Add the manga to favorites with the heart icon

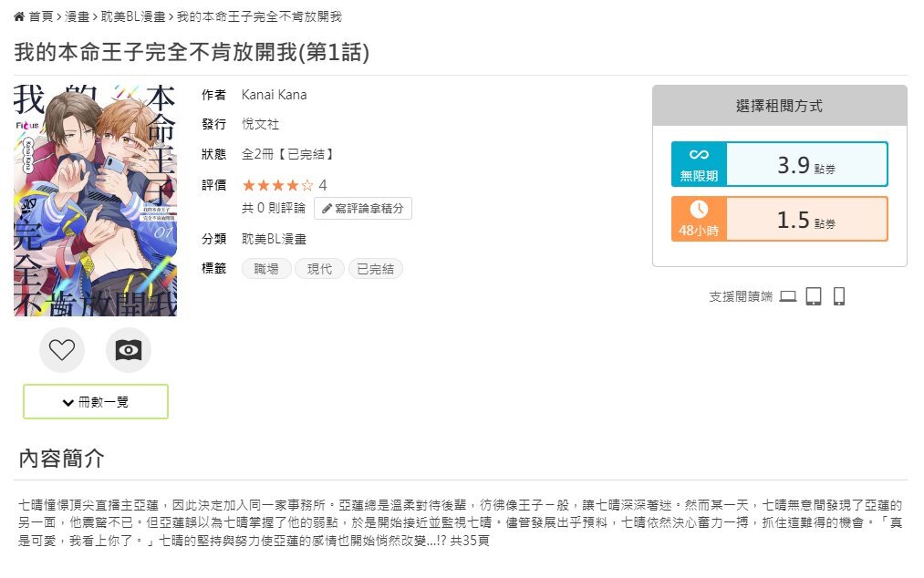pyautogui.click(x=62, y=350)
